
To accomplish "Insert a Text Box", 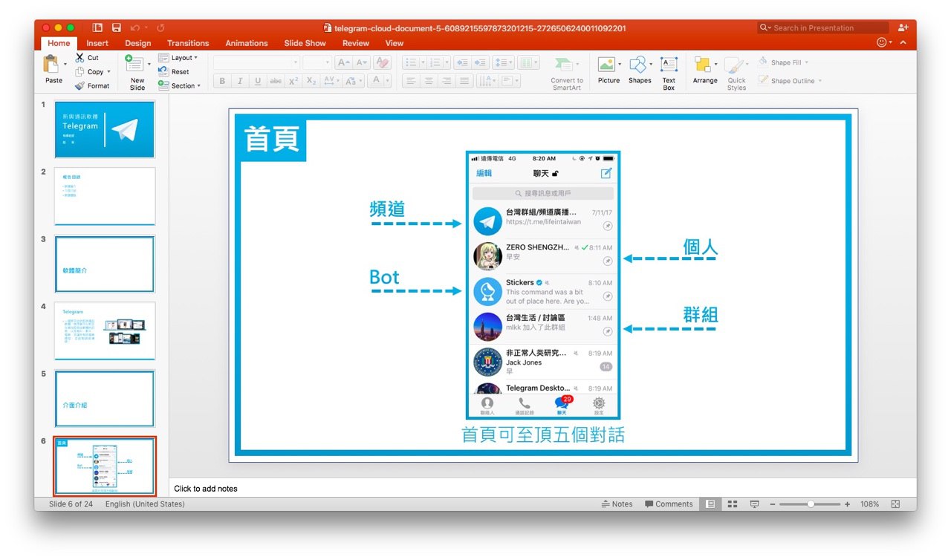I will [669, 66].
